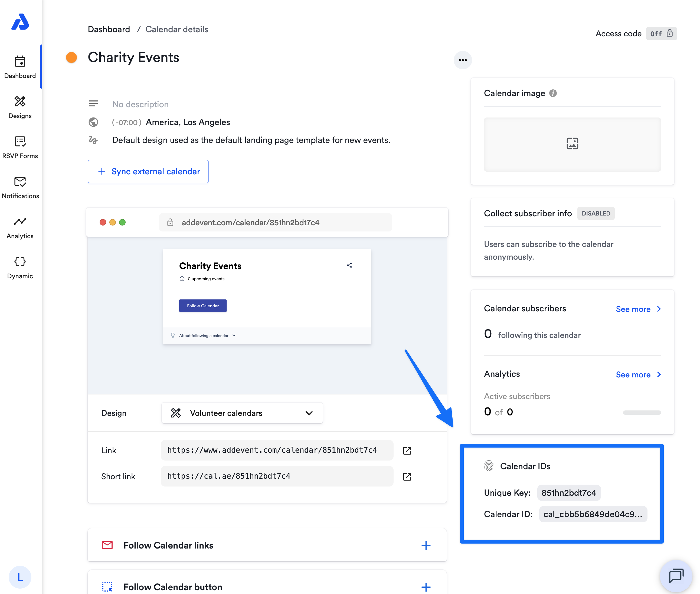Image resolution: width=700 pixels, height=594 pixels.
Task: Click See more for Analytics
Action: (638, 374)
